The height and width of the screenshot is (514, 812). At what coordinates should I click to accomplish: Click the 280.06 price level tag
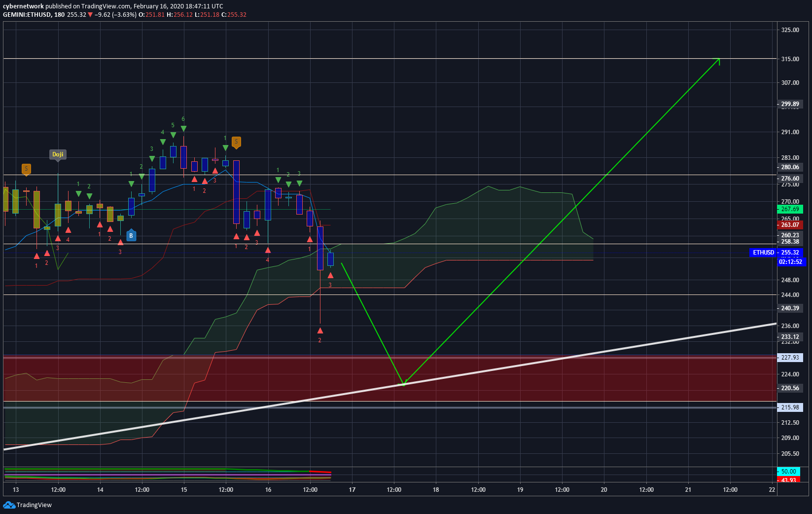(790, 167)
